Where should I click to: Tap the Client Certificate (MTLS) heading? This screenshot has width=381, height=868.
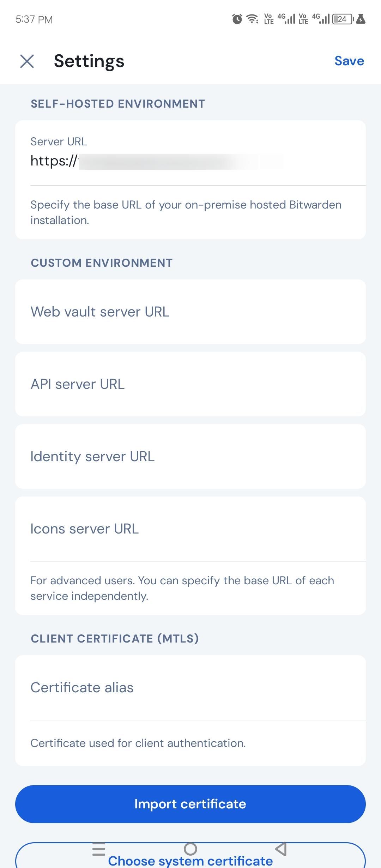pos(115,639)
